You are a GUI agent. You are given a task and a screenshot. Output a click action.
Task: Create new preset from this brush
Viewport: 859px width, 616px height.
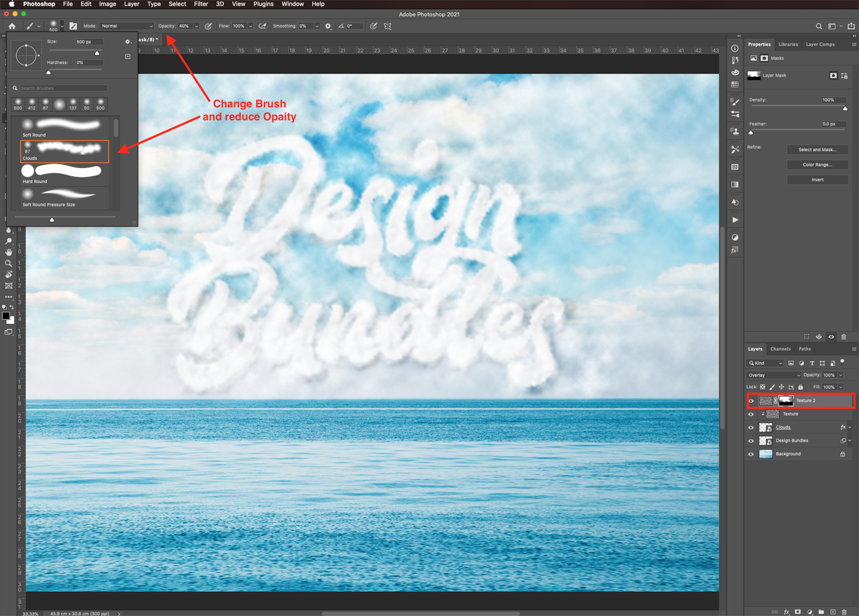(128, 56)
